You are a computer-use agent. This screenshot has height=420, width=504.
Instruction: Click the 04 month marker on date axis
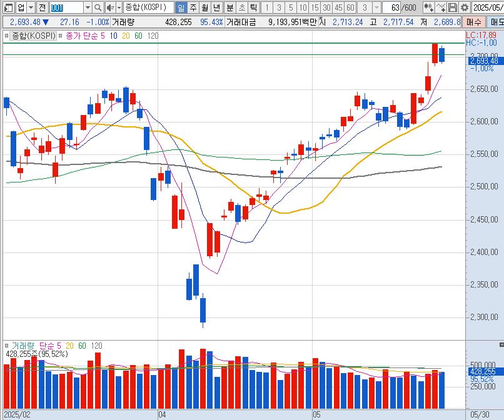[x=162, y=414]
